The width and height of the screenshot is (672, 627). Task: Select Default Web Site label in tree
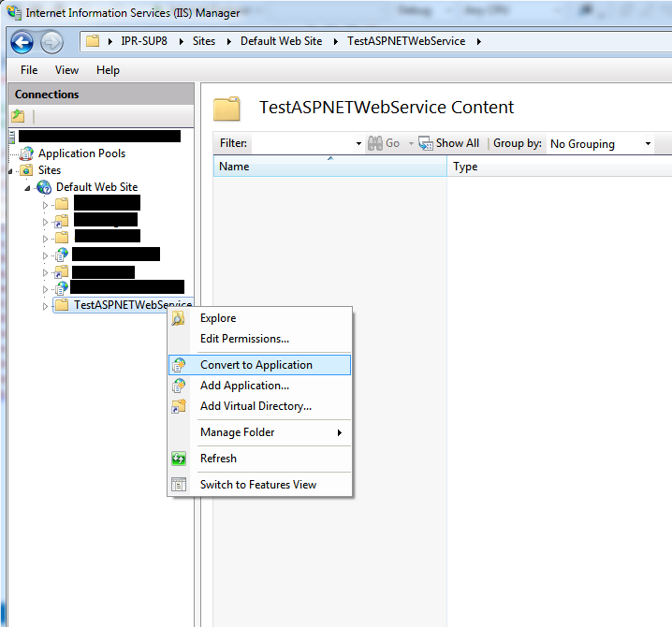click(96, 187)
